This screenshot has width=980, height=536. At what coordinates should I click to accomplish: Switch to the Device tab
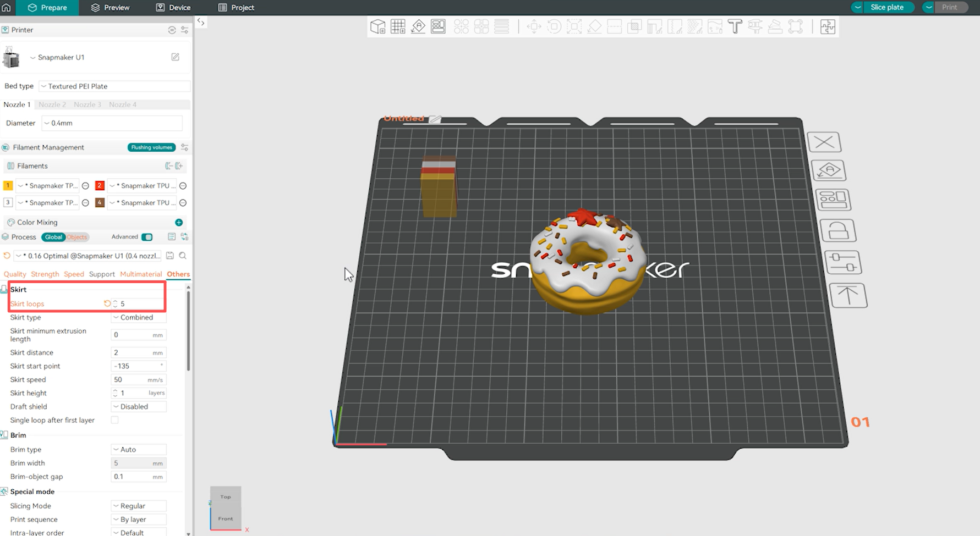click(173, 8)
